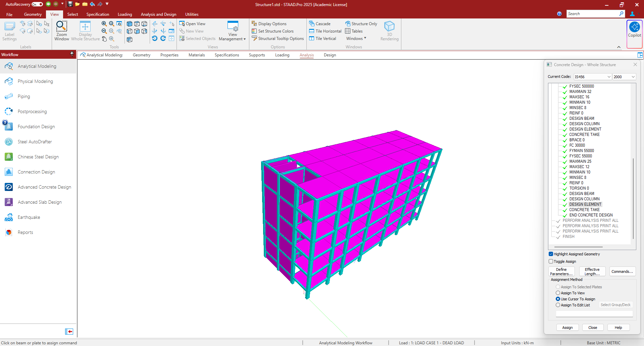
Task: Expand the code year 2000 dropdown
Action: point(624,77)
